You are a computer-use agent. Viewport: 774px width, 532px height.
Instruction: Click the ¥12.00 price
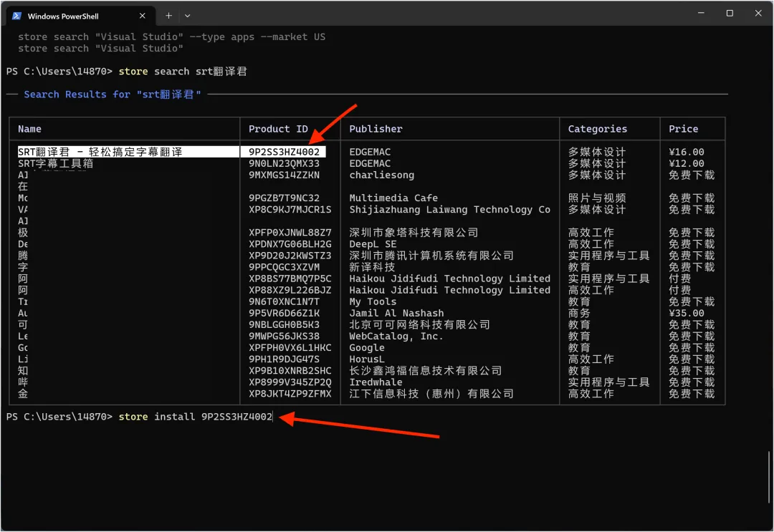686,163
